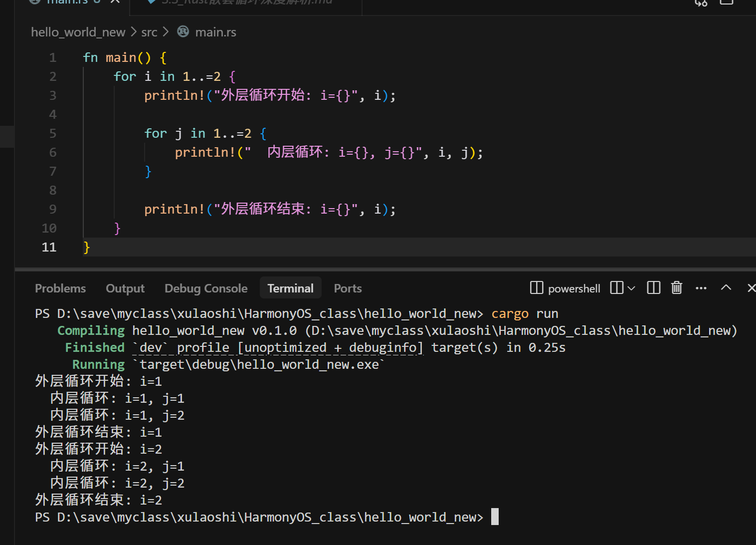Click the 'target\debug\hello_world_new.exe' path in the terminal
Screen dimensions: 756x545
click(x=259, y=365)
